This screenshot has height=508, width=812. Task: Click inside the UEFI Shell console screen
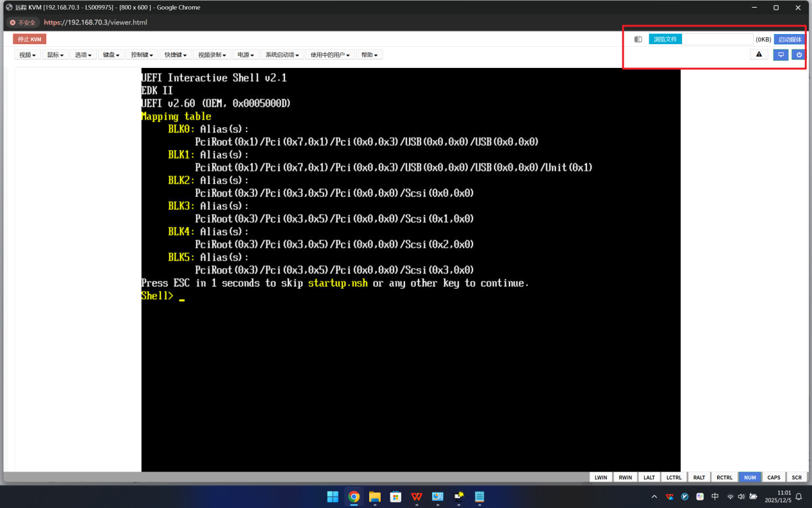pyautogui.click(x=411, y=269)
